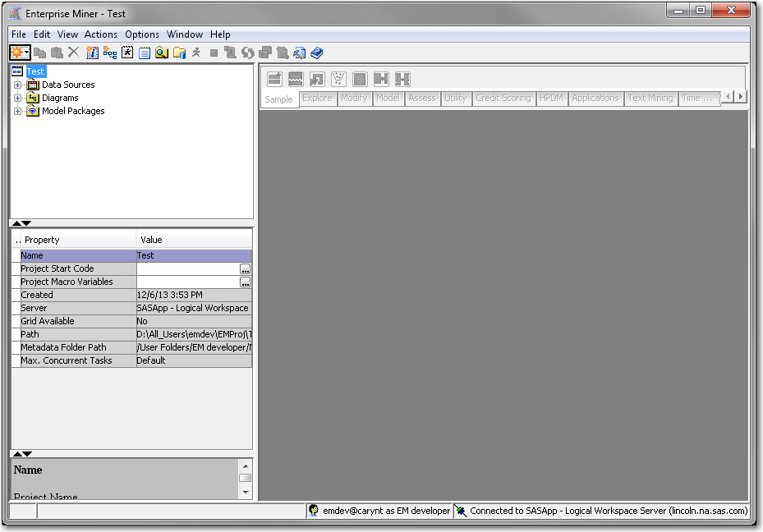Click the Append node icon in Sample tab
The image size is (763, 532).
[x=274, y=79]
